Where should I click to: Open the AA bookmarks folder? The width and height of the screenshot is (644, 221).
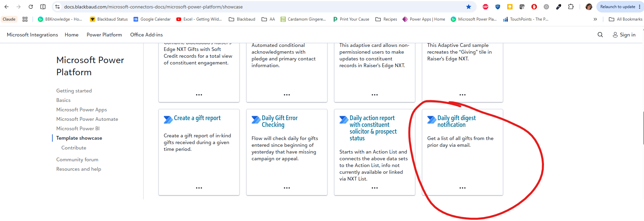coord(268,19)
